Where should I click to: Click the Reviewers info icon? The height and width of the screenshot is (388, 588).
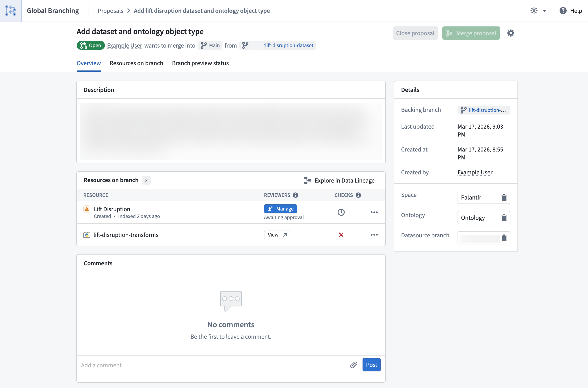(x=296, y=195)
